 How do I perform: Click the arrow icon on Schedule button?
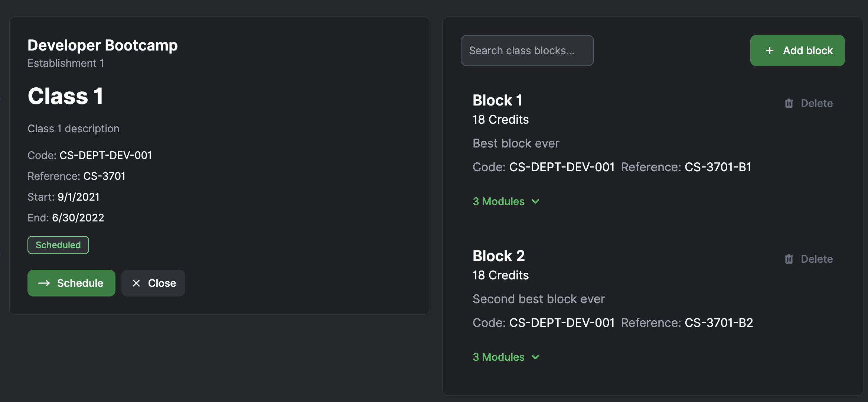point(44,283)
